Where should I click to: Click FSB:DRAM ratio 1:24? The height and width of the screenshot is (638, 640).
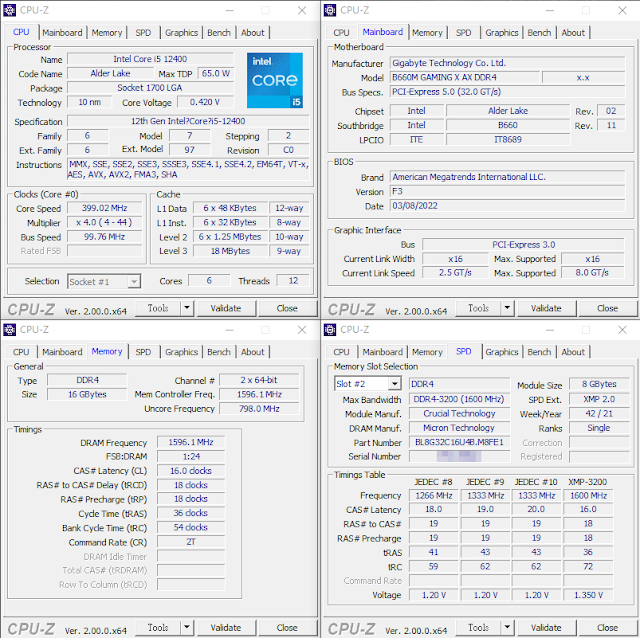[x=191, y=457]
